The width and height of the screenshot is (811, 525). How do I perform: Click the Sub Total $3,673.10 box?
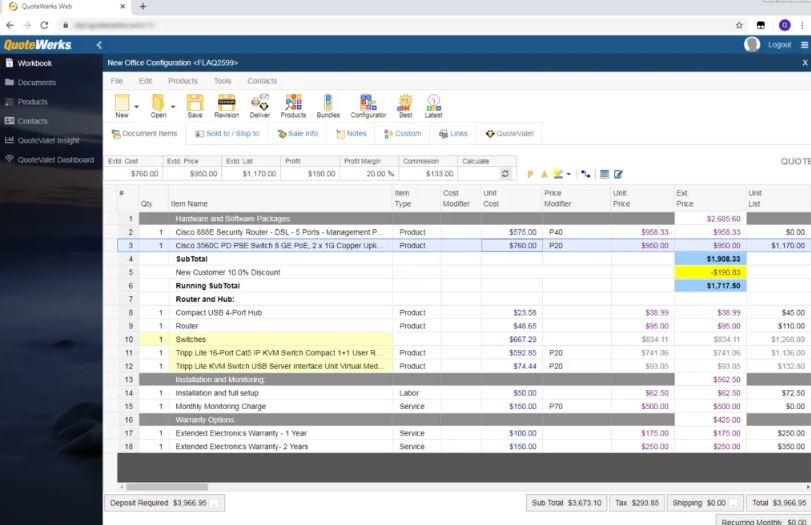tap(566, 503)
